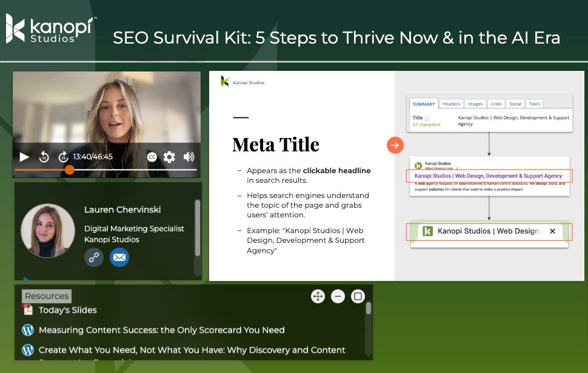Toggle closed captions CC button
This screenshot has height=373, width=588.
coord(152,157)
